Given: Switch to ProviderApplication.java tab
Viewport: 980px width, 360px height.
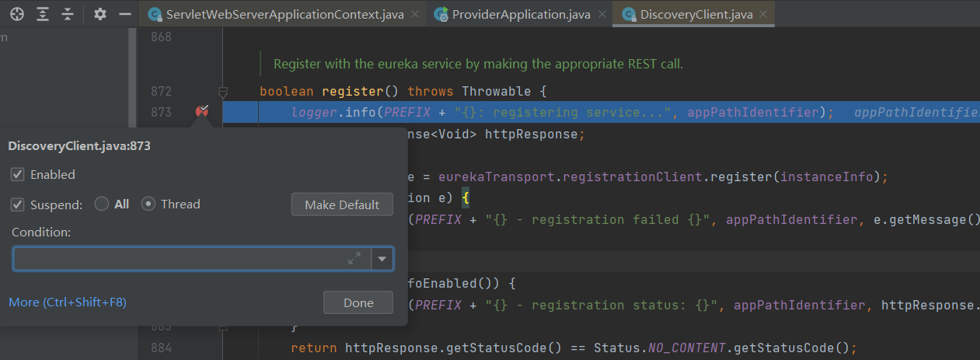Looking at the screenshot, I should click(x=513, y=14).
